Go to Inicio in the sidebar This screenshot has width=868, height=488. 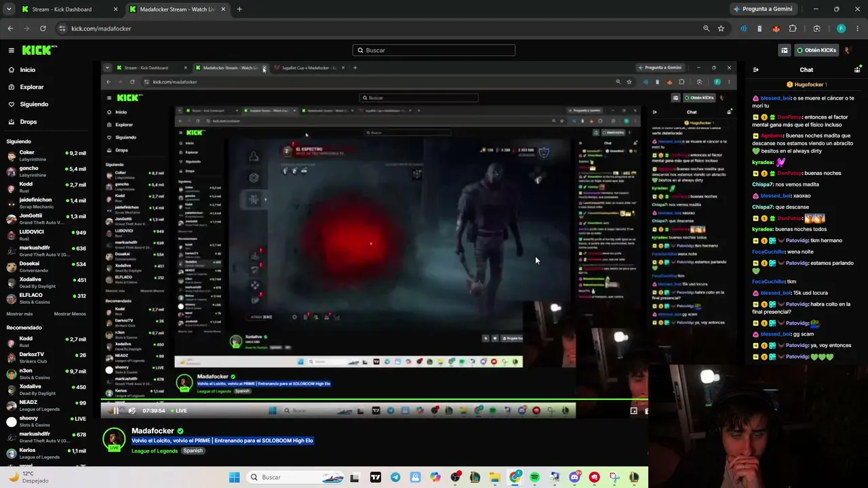pyautogui.click(x=28, y=70)
